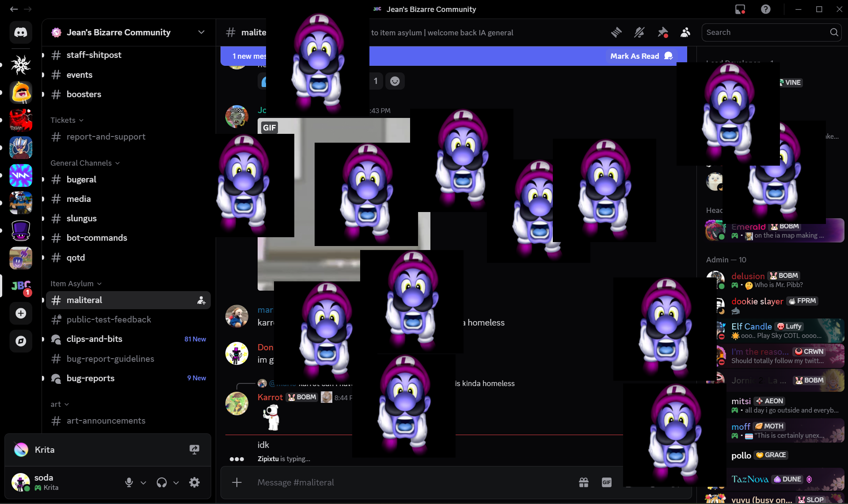Select the qotd channel
The image size is (848, 504).
point(129,258)
